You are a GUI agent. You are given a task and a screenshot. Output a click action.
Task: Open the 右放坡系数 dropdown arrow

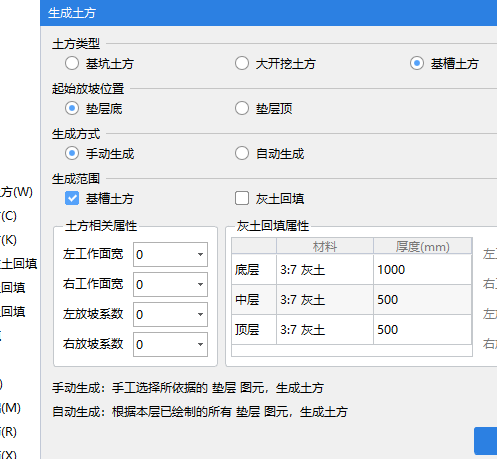[x=200, y=345]
